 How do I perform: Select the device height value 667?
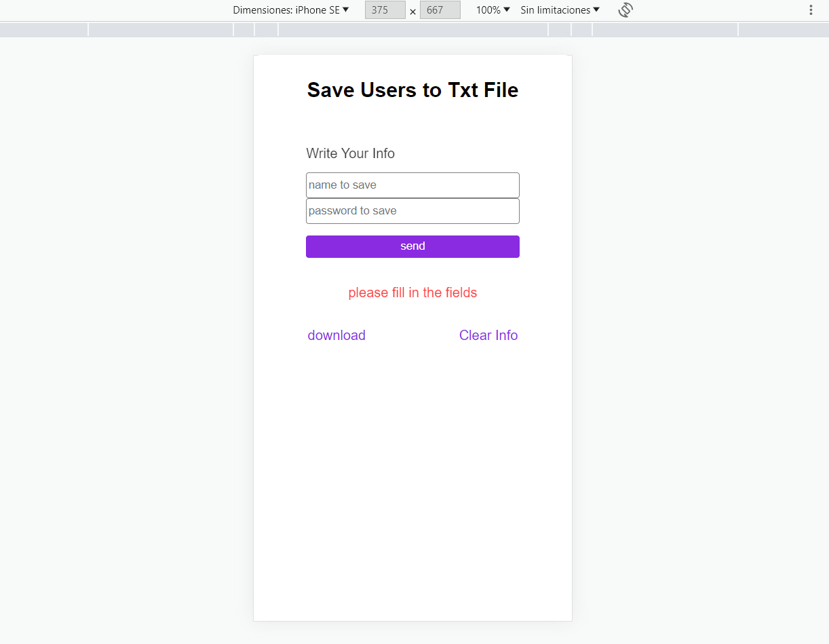coord(440,10)
